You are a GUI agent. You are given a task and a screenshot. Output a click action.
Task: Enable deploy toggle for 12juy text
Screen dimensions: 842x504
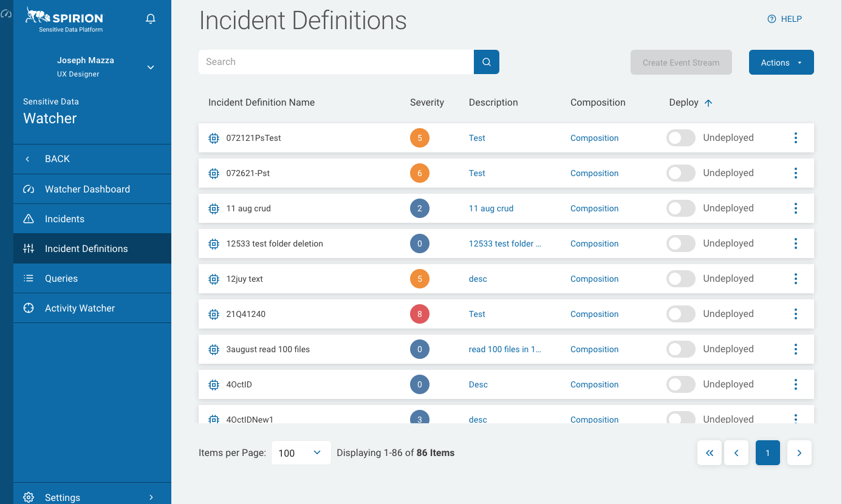[x=680, y=279]
